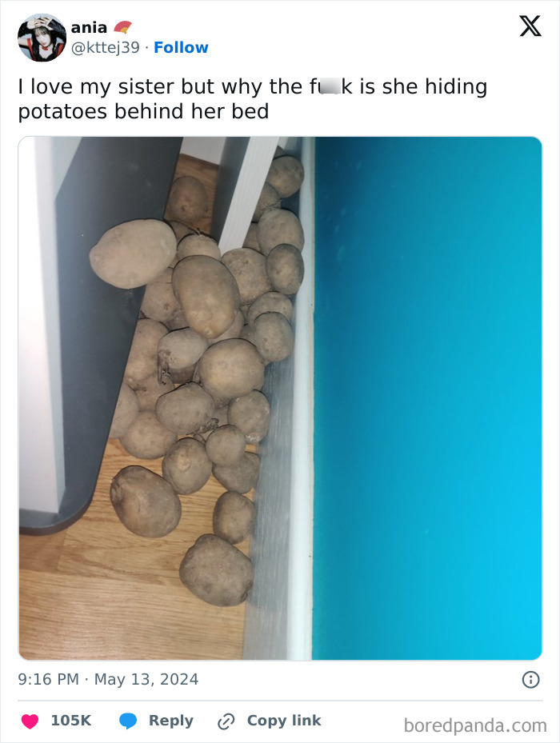Click the blue wall in photo
The width and height of the screenshot is (560, 743).
pyautogui.click(x=426, y=398)
